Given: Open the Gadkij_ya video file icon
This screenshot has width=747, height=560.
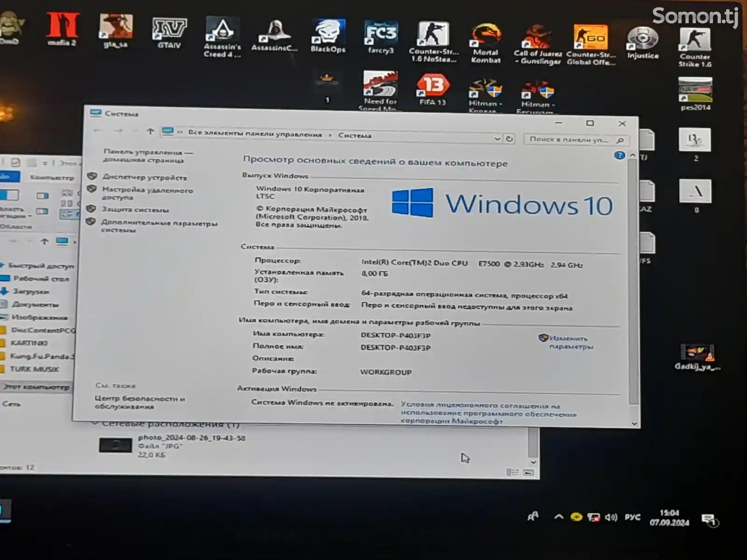Looking at the screenshot, I should [697, 357].
